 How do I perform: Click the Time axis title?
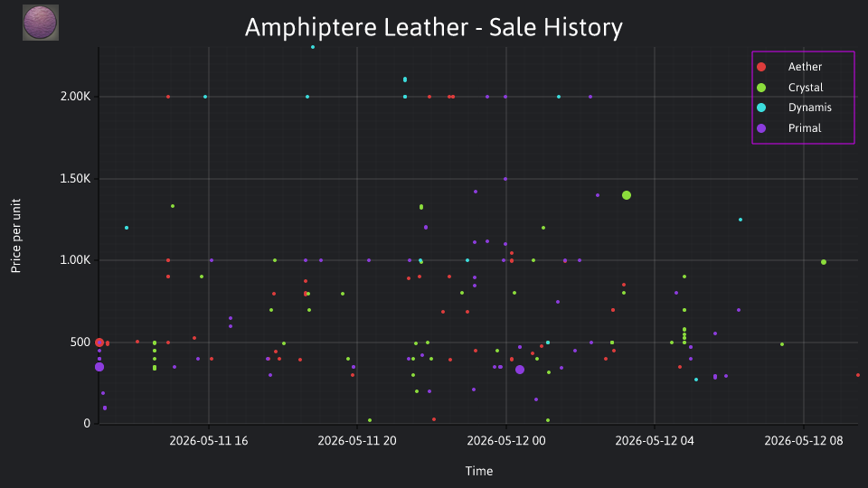[x=479, y=471]
